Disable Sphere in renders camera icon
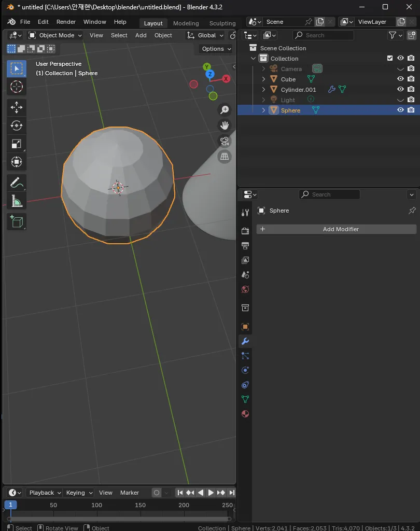Image resolution: width=420 pixels, height=531 pixels. click(411, 110)
